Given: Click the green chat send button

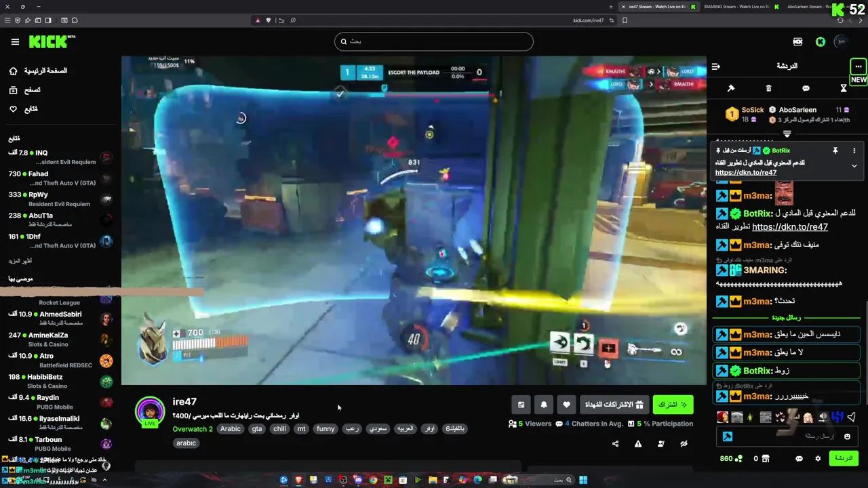Looking at the screenshot, I should pyautogui.click(x=844, y=459).
